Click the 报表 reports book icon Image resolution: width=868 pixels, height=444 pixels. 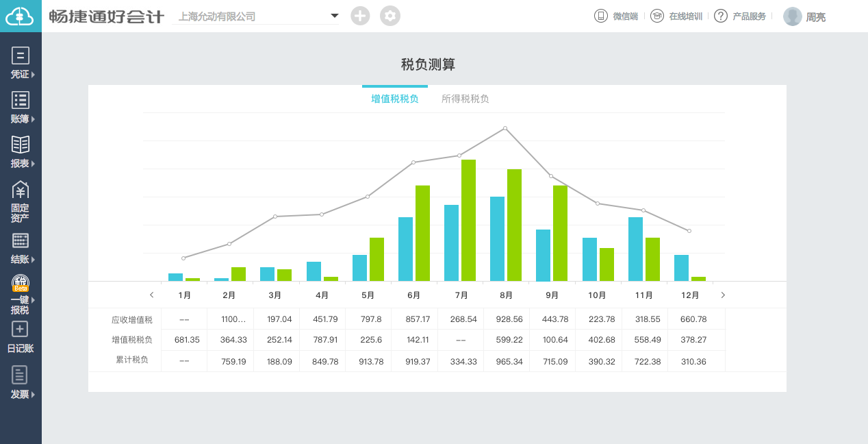pyautogui.click(x=21, y=145)
